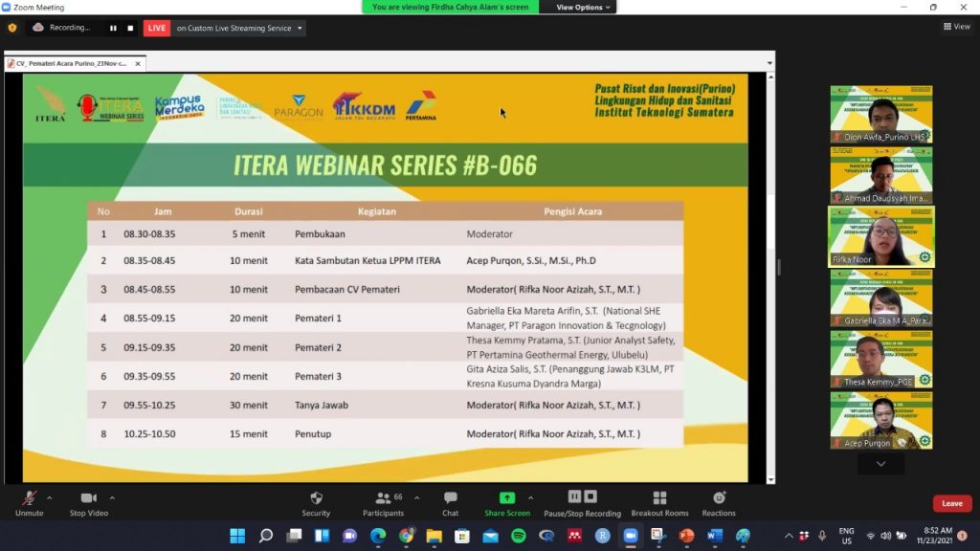Click the encryption shield icon
The height and width of the screenshot is (551, 980).
point(12,28)
